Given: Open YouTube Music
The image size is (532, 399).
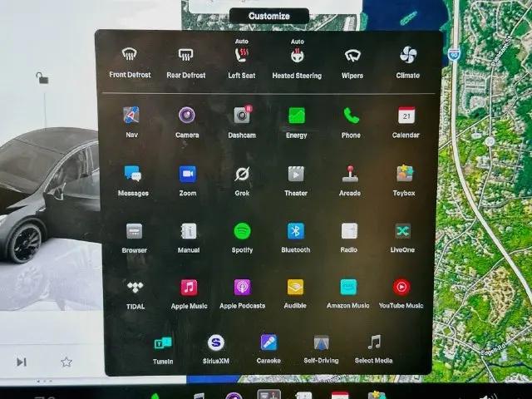Looking at the screenshot, I should click(x=401, y=293).
